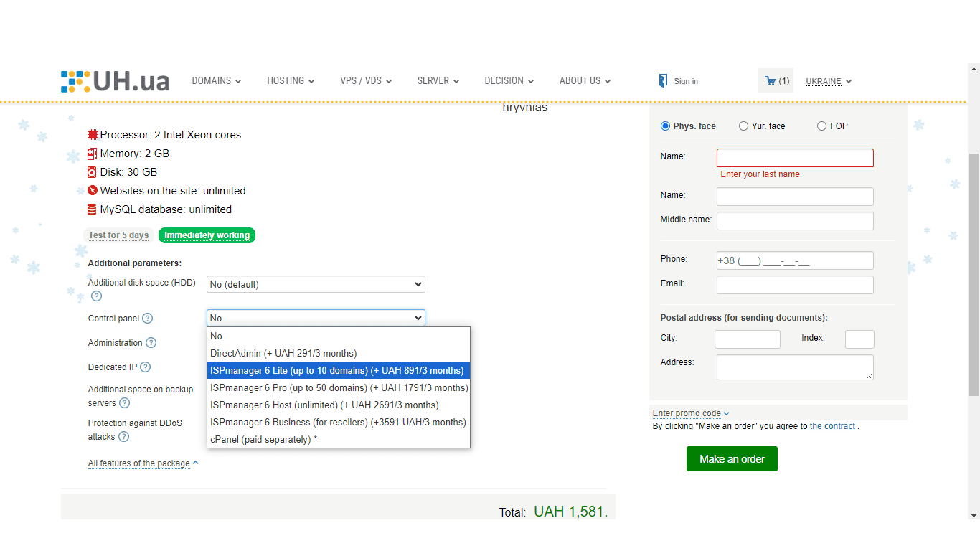Collapse the Control panel dropdown

316,318
